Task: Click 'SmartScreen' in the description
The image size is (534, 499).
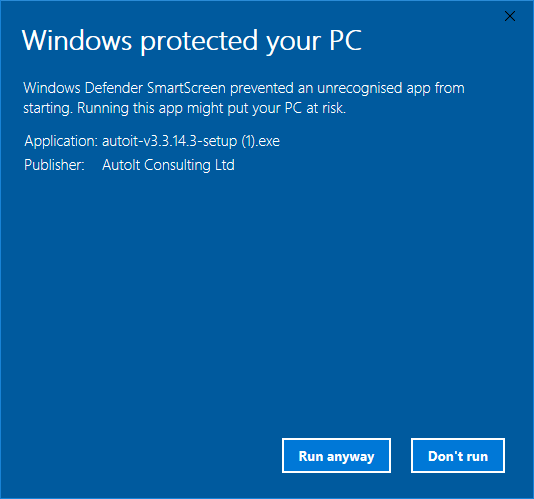Action: point(186,88)
